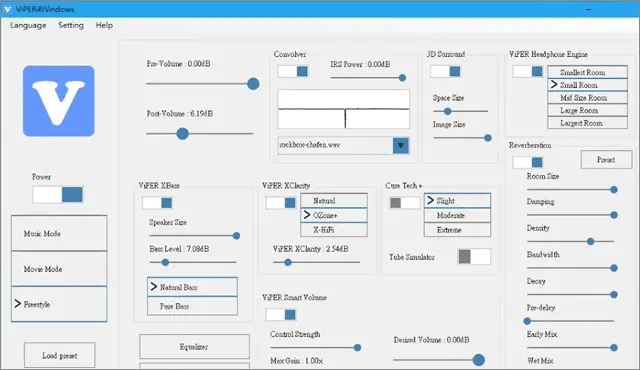Image resolution: width=640 pixels, height=370 pixels.
Task: Toggle the ViPER XClarity switch
Action: point(280,203)
